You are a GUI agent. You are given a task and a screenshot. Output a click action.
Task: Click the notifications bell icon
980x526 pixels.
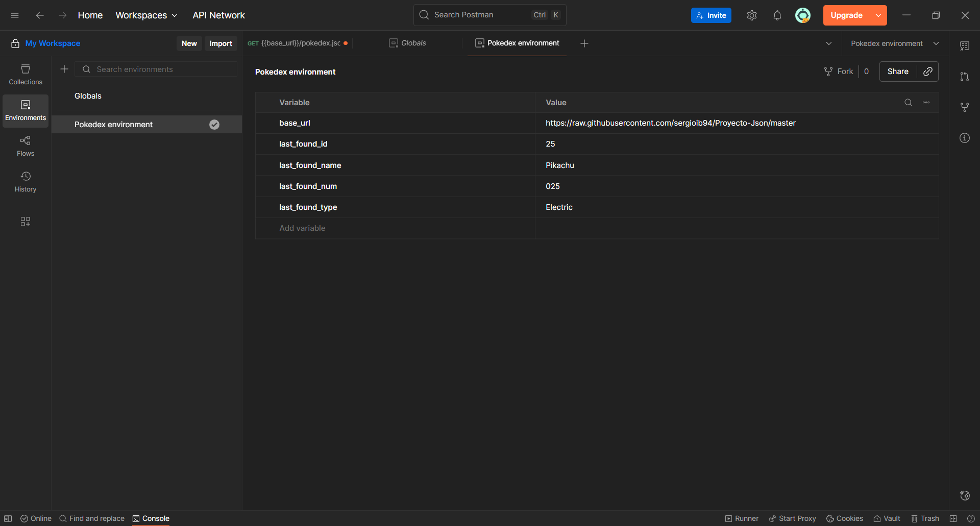(777, 15)
